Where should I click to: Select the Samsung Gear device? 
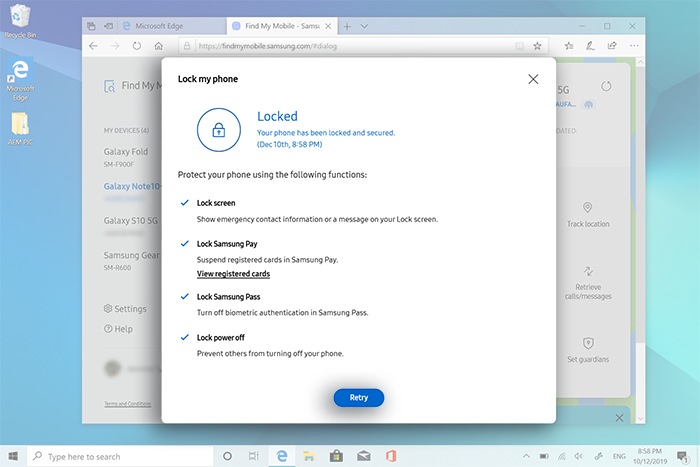point(131,260)
